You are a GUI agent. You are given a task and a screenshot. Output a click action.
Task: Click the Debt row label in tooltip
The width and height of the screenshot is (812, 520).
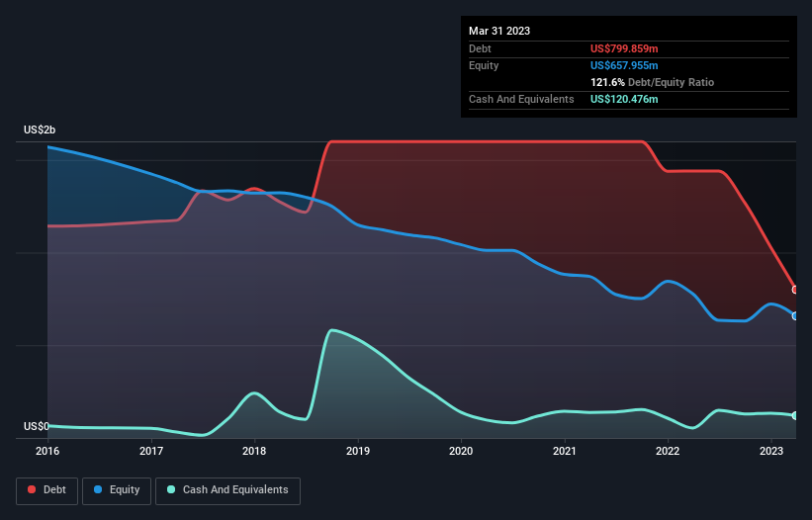click(480, 48)
